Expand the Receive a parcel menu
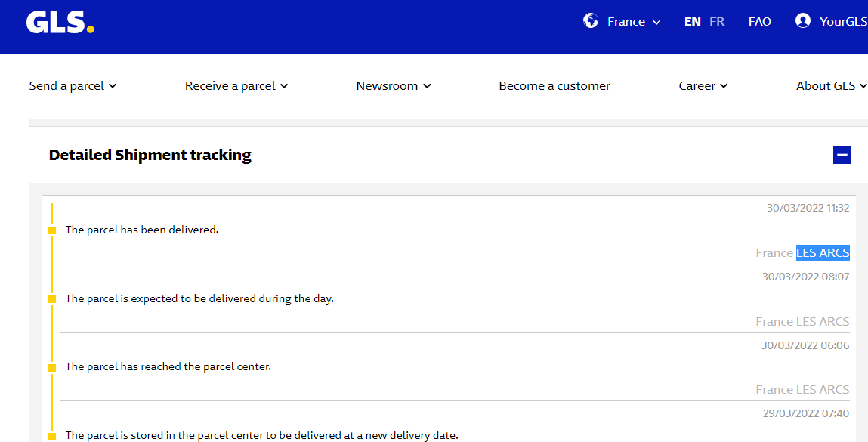 pyautogui.click(x=236, y=86)
